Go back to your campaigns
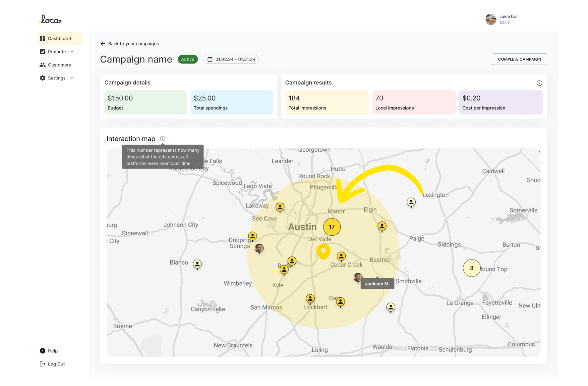Viewport: 588px width, 386px height. 130,44
